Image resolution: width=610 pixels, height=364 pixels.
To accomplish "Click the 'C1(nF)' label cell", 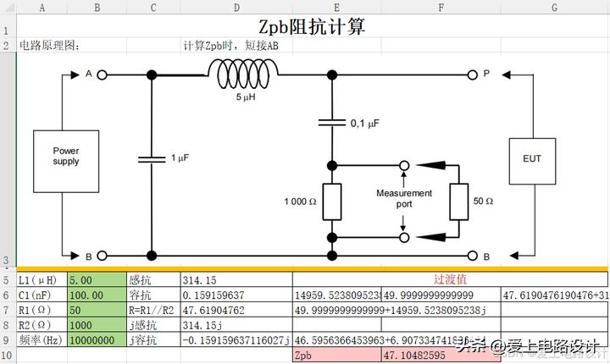I will pos(42,295).
